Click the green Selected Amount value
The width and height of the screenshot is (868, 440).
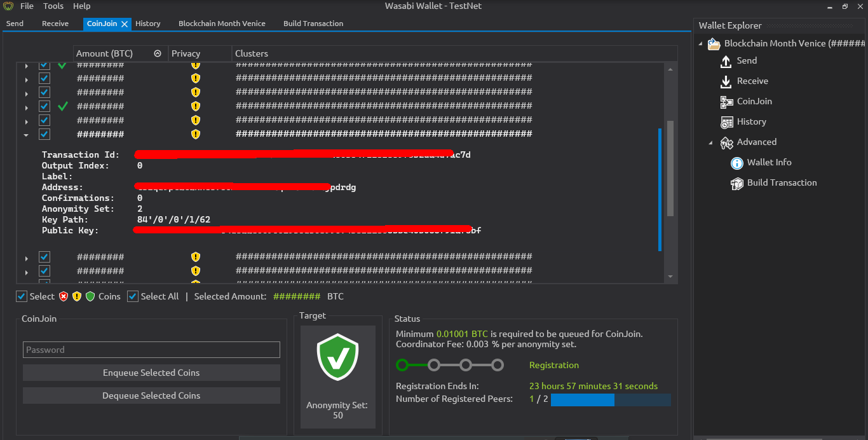tap(297, 296)
